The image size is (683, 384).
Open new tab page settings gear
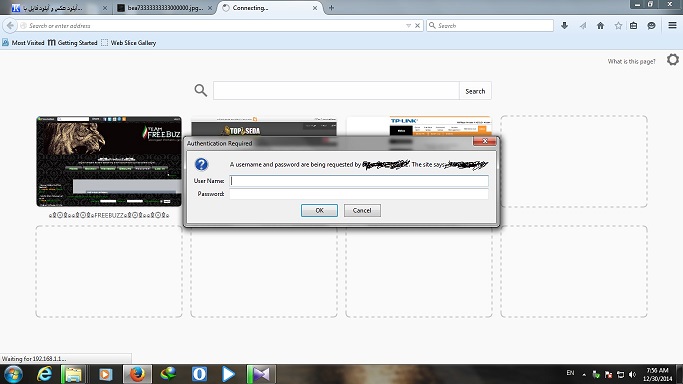(673, 60)
